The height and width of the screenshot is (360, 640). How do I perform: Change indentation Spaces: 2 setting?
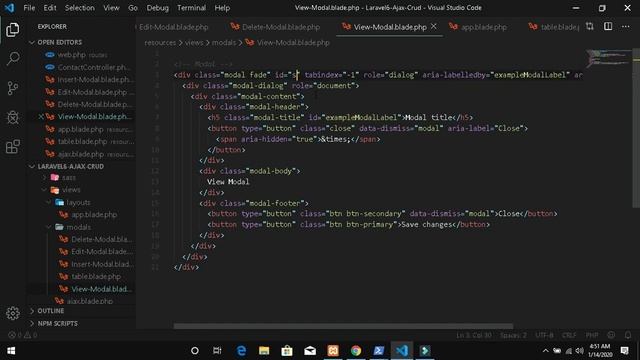pos(513,335)
